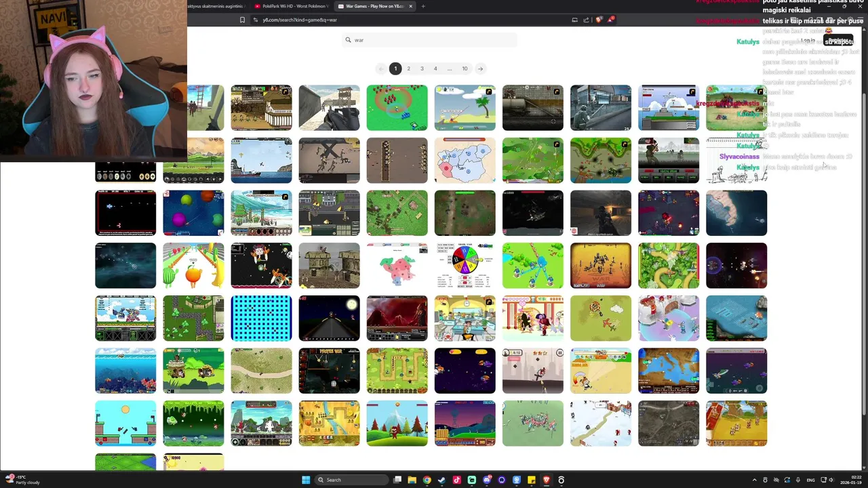Open the pink territory map game thumbnail
868x488 pixels.
(x=397, y=266)
